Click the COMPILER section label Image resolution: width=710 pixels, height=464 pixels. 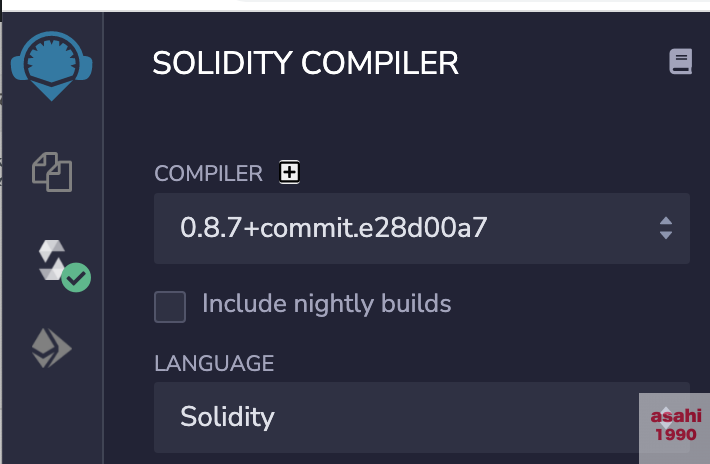[x=208, y=173]
